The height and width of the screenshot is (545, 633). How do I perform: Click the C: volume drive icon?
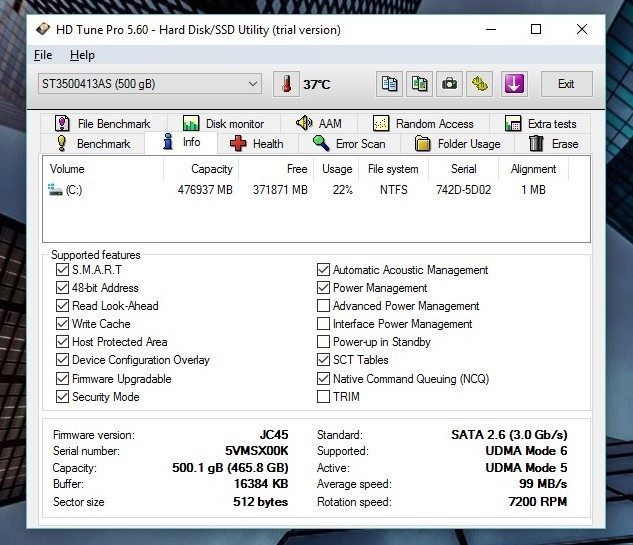click(x=55, y=190)
